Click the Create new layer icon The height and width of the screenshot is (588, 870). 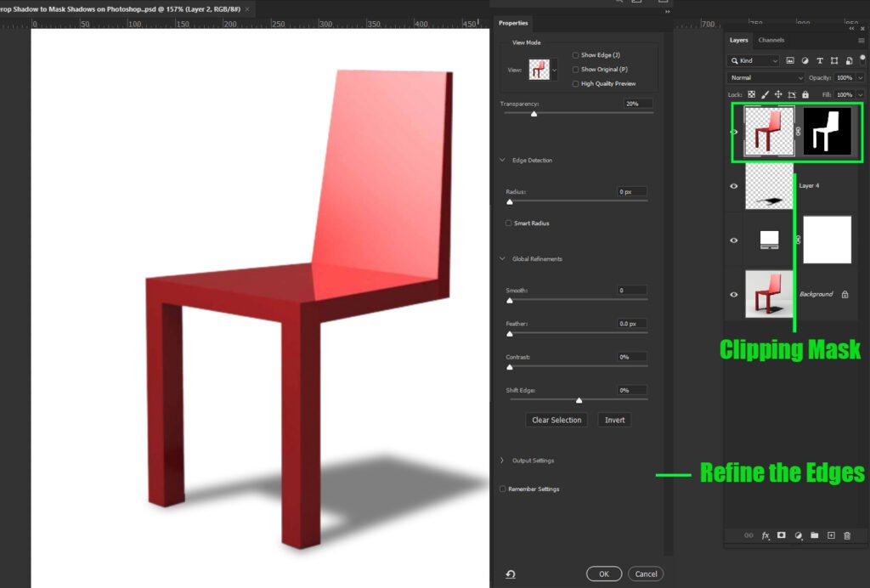pyautogui.click(x=830, y=535)
